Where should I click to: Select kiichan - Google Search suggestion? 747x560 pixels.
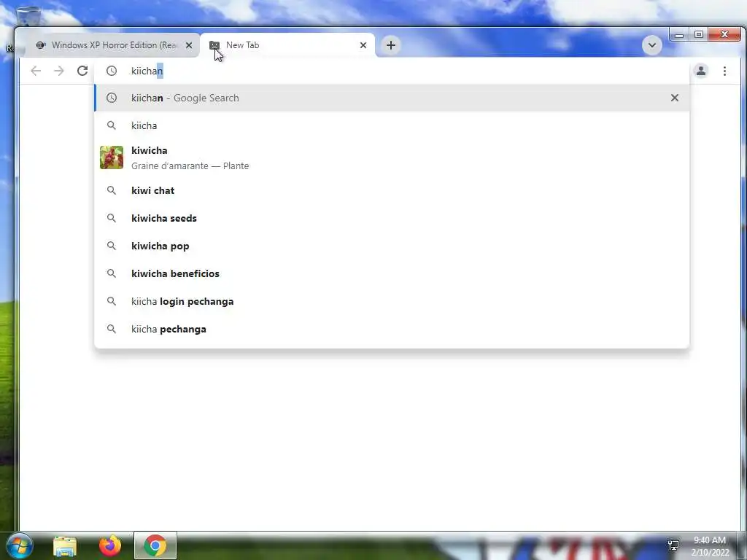pos(392,98)
